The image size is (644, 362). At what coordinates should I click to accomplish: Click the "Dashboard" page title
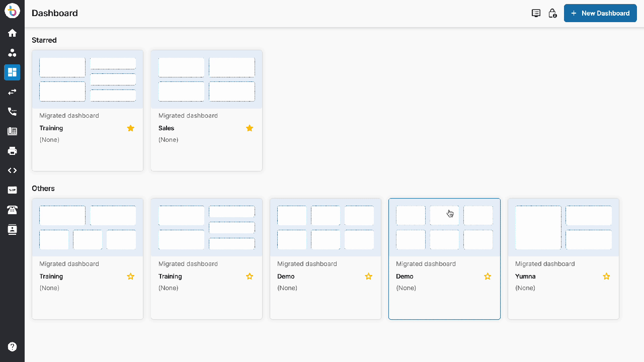tap(55, 13)
